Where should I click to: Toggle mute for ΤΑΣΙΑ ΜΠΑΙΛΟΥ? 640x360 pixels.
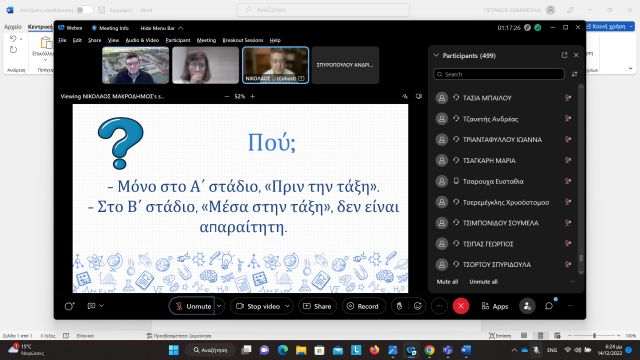568,98
